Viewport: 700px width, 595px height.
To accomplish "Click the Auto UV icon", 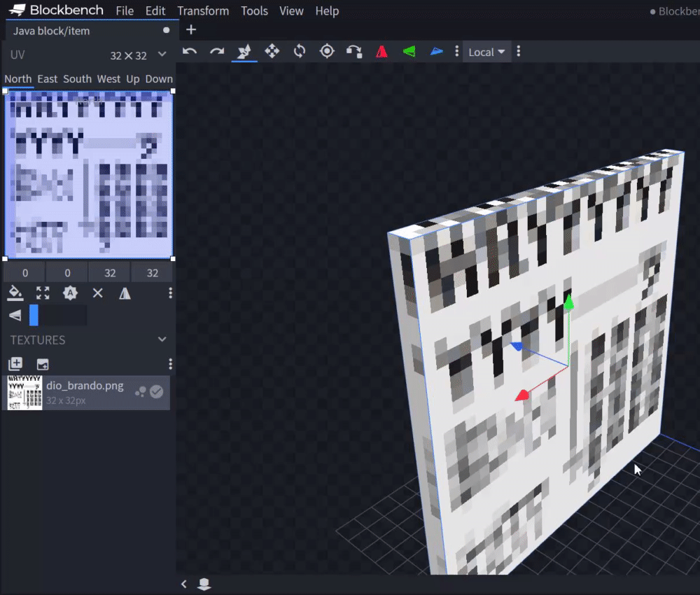I will [70, 293].
